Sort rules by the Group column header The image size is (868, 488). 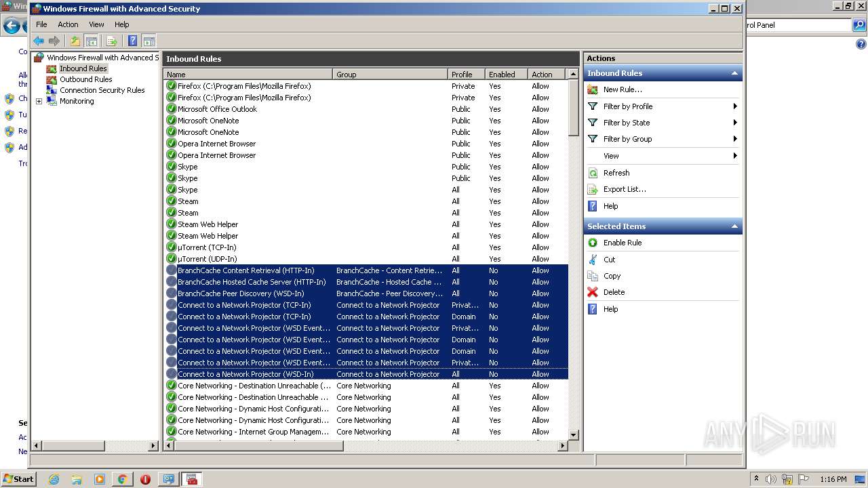391,75
